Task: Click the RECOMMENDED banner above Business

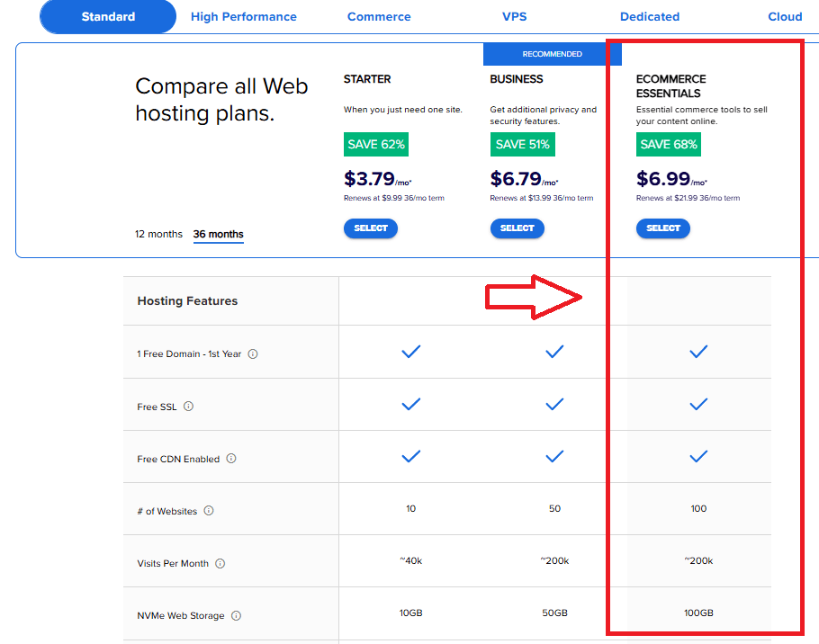Action: (552, 54)
